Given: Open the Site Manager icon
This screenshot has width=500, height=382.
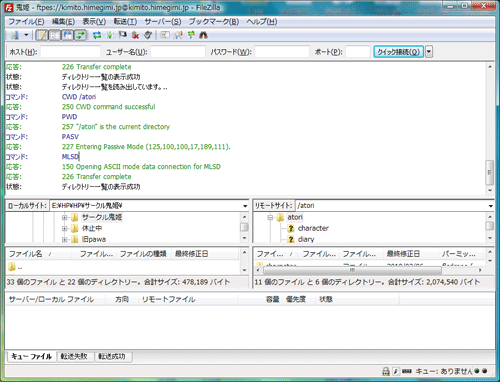Looking at the screenshot, I should 14,35.
